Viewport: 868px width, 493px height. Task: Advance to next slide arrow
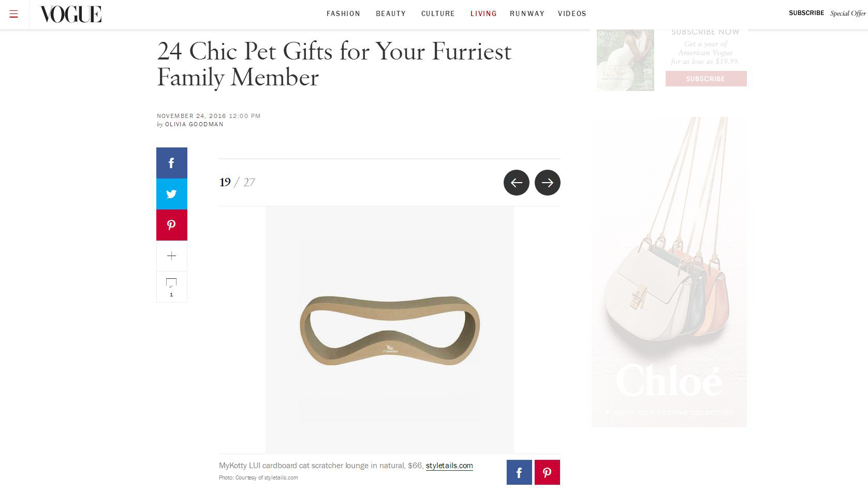pos(547,183)
